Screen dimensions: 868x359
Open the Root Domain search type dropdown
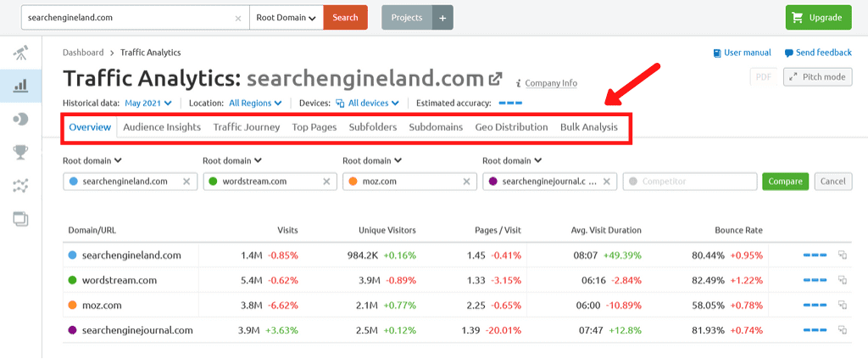point(287,18)
